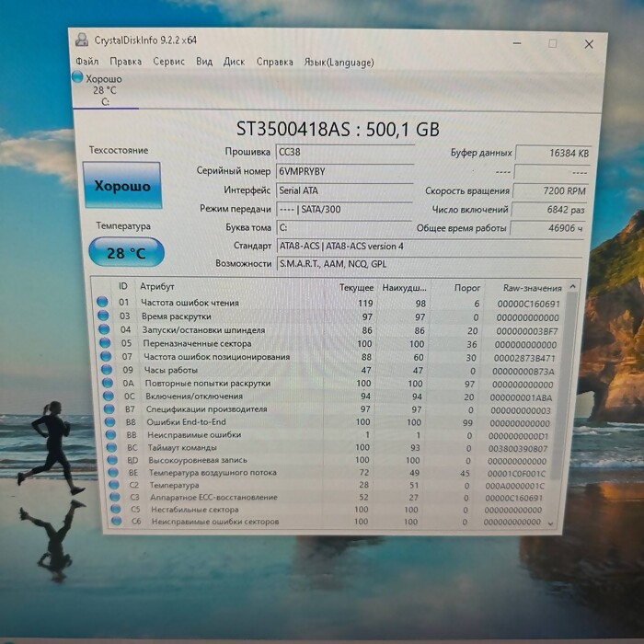Viewport: 644px width, 644px height.
Task: Open the Диск menu
Action: coord(234,62)
